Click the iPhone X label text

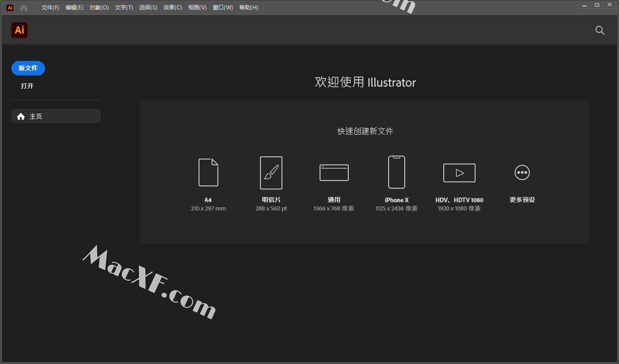pos(397,200)
